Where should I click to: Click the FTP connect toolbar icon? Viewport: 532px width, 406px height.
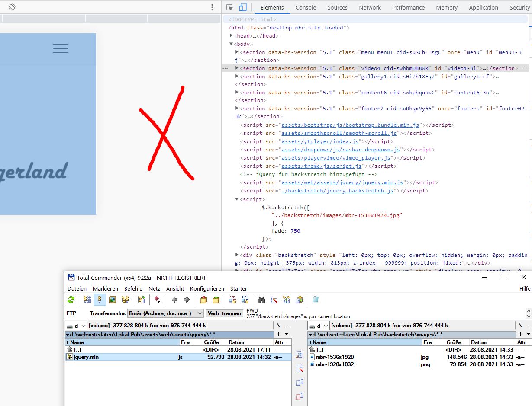click(232, 300)
